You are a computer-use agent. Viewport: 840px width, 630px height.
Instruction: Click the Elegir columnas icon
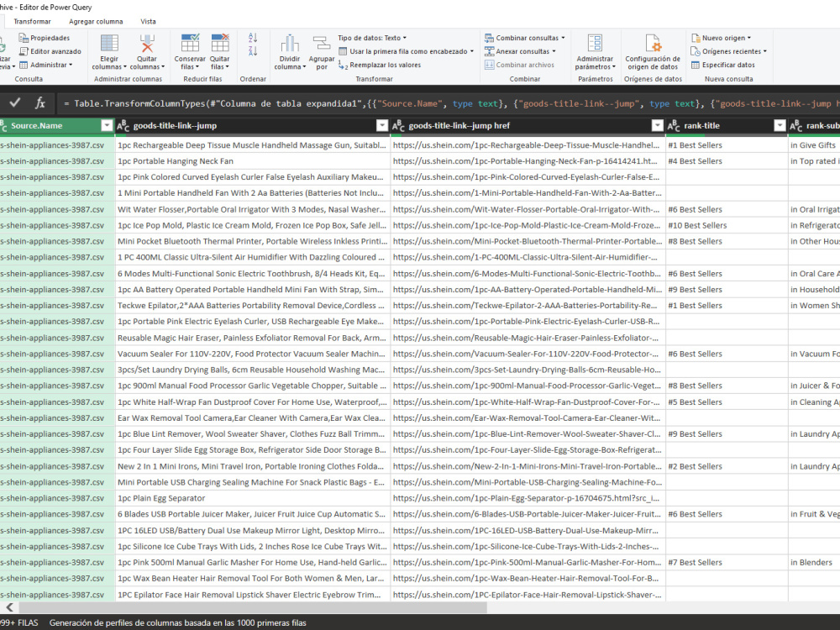[x=109, y=44]
